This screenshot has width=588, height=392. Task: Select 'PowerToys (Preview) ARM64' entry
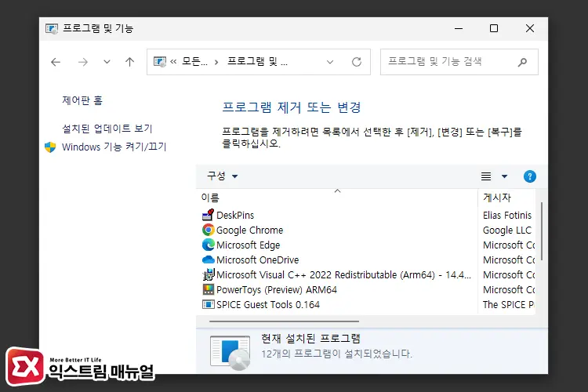pyautogui.click(x=277, y=290)
